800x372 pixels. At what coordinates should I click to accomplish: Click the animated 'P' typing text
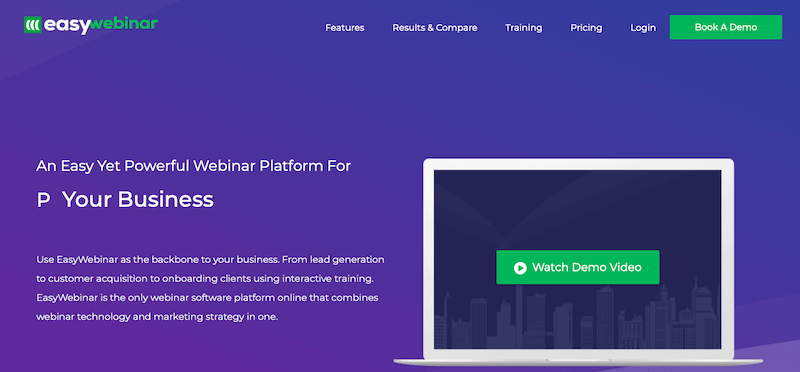[x=43, y=201]
